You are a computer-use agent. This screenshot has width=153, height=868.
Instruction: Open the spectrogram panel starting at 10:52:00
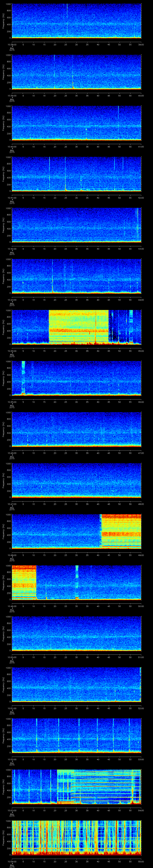pos(77,736)
